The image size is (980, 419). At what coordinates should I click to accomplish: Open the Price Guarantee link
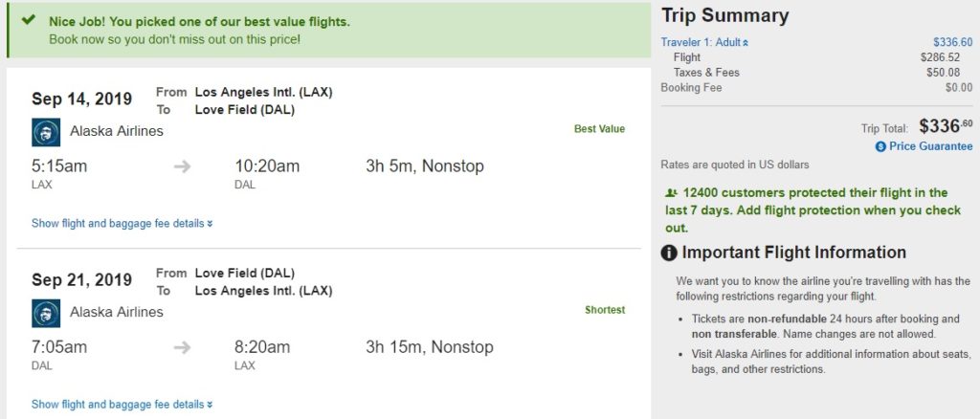[930, 146]
